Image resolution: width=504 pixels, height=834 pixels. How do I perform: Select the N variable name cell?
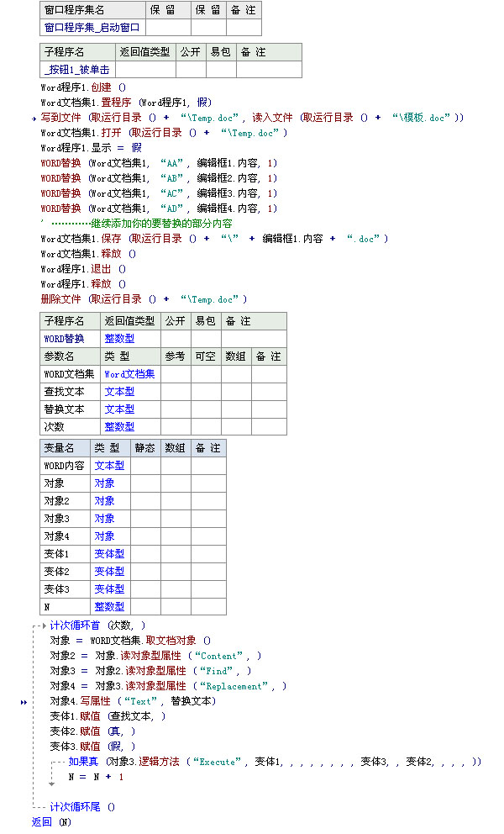[65, 606]
